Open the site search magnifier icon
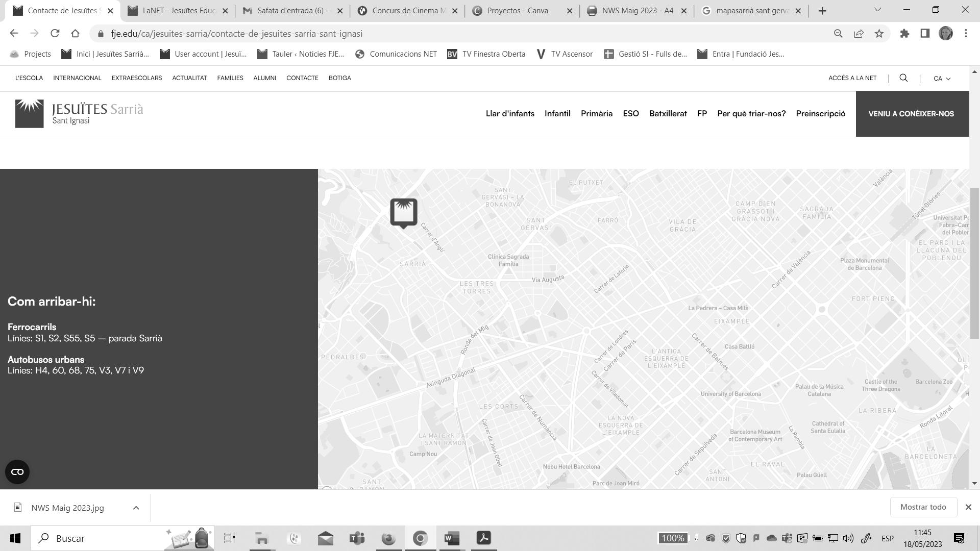 coord(903,78)
